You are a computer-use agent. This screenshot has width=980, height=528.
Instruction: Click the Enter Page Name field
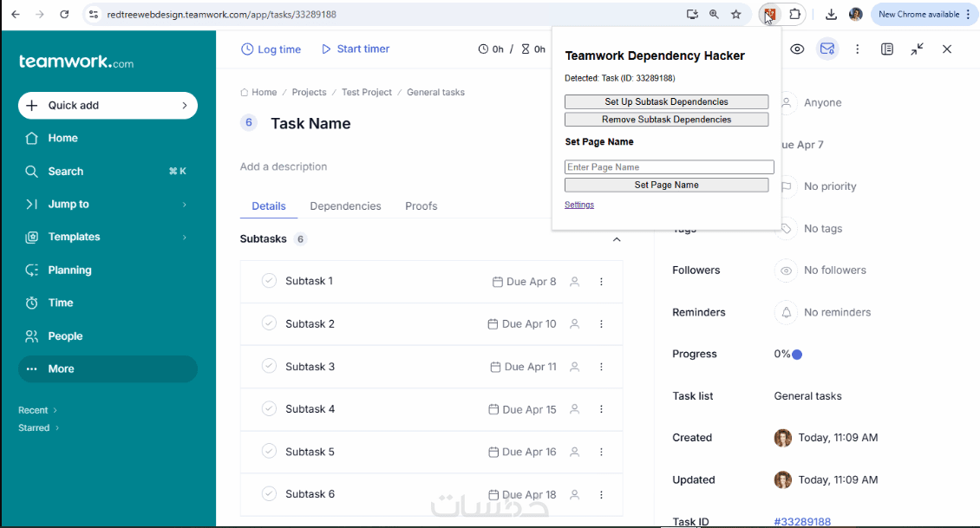[x=669, y=167]
